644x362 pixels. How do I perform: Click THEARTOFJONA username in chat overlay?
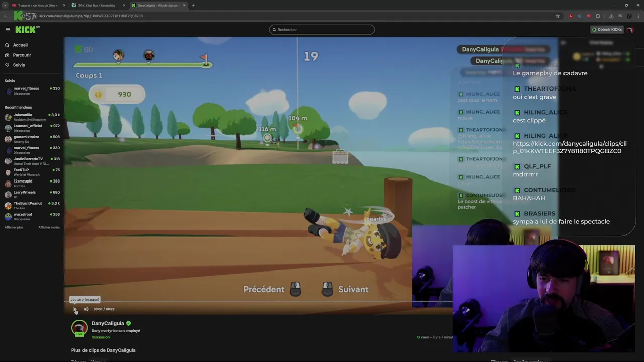549,89
